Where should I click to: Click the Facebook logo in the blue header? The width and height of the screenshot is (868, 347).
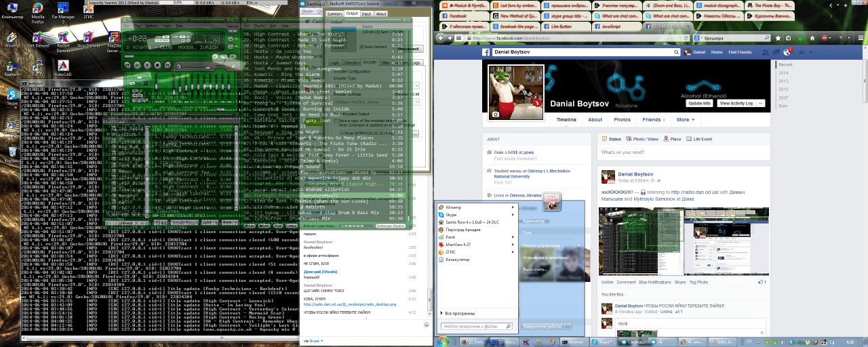tap(486, 52)
